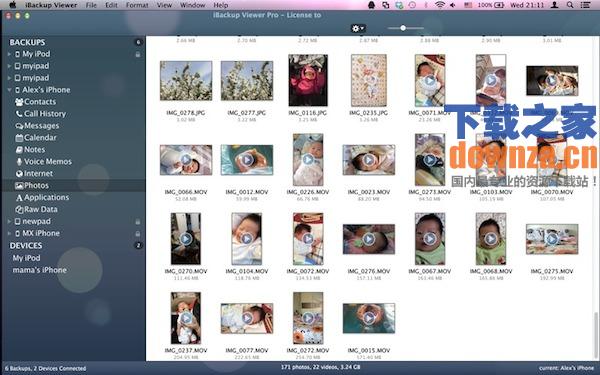This screenshot has width=600, height=375.
Task: Open the Help menu
Action: (x=221, y=5)
